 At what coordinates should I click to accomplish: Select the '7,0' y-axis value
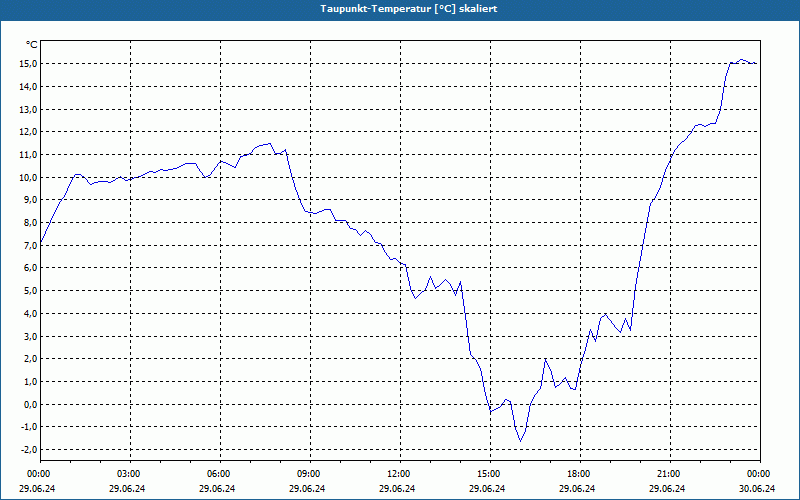[30, 245]
